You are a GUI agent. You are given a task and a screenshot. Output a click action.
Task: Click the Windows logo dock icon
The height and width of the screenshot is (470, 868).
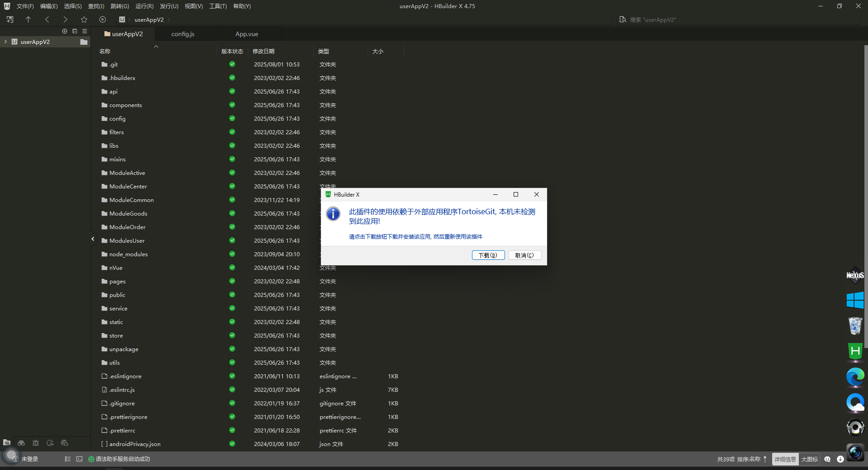click(x=855, y=300)
